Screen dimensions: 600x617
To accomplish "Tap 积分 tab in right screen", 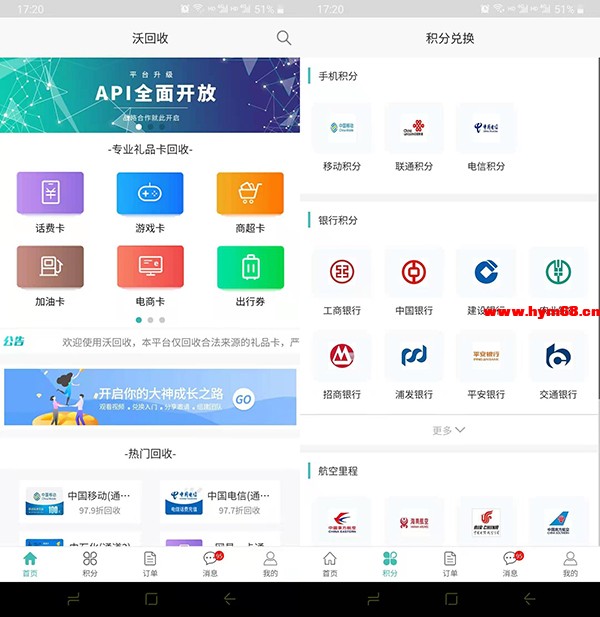I will (x=390, y=564).
